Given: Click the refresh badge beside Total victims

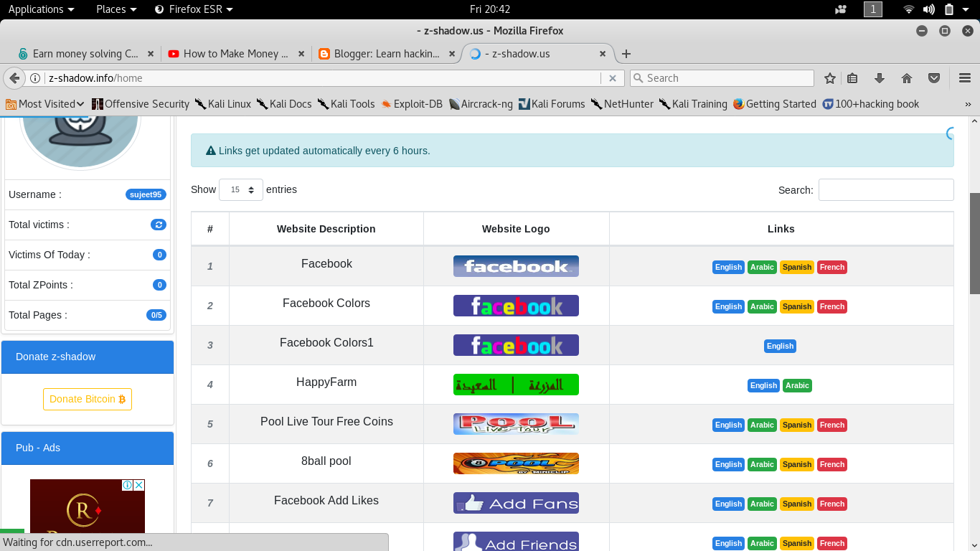Looking at the screenshot, I should [x=159, y=225].
